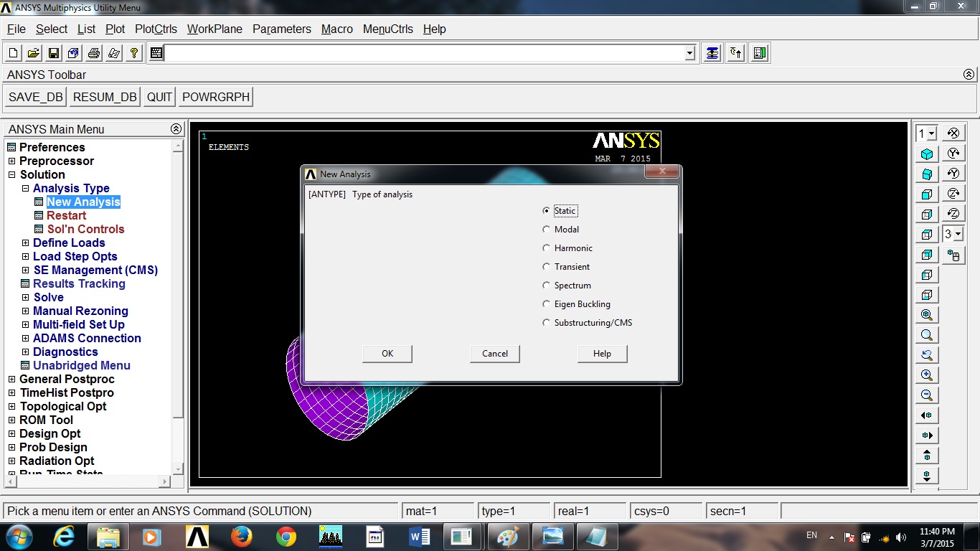
Task: Click Cancel in New Analysis dialog
Action: [495, 354]
